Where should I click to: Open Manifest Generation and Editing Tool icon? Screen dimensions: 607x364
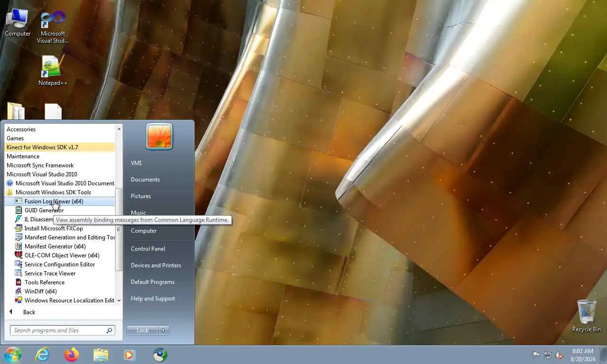point(18,237)
